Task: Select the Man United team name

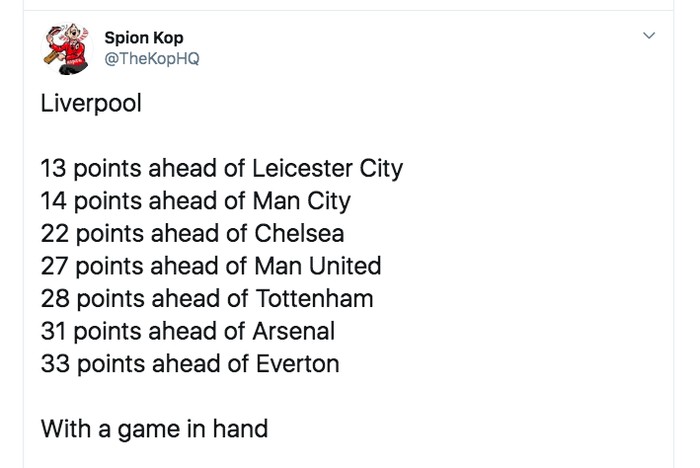Action: point(317,266)
